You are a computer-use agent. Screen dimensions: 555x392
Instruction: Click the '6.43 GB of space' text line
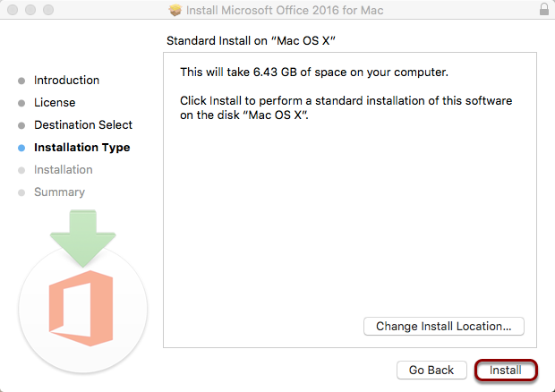click(x=314, y=72)
